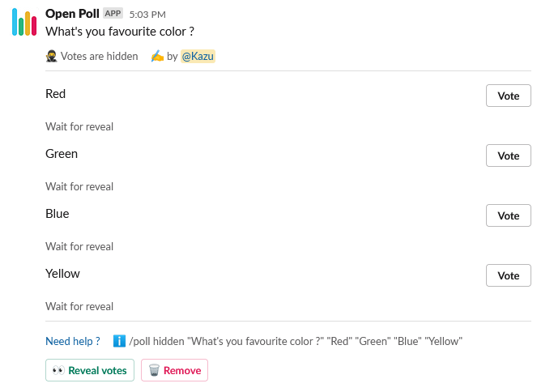Open the @Kazu user mention
The width and height of the screenshot is (554, 392).
[198, 57]
